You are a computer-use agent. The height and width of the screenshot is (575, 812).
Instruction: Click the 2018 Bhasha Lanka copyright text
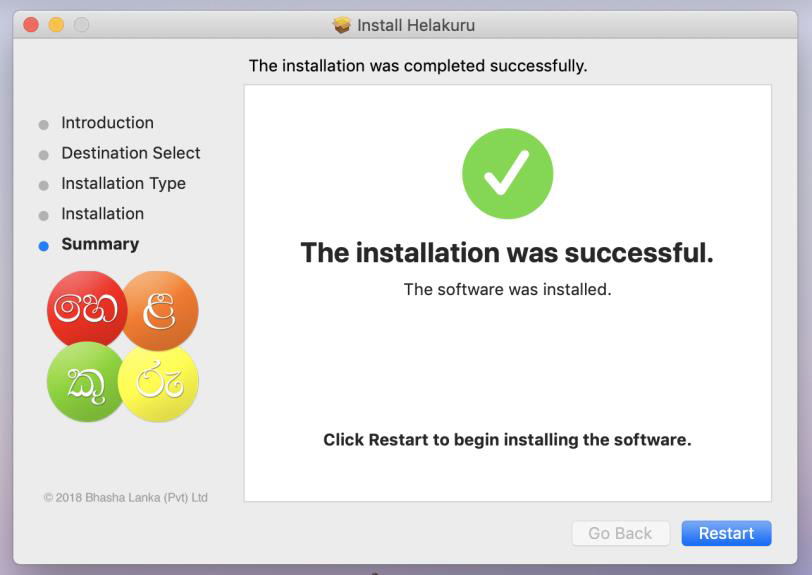(x=126, y=497)
